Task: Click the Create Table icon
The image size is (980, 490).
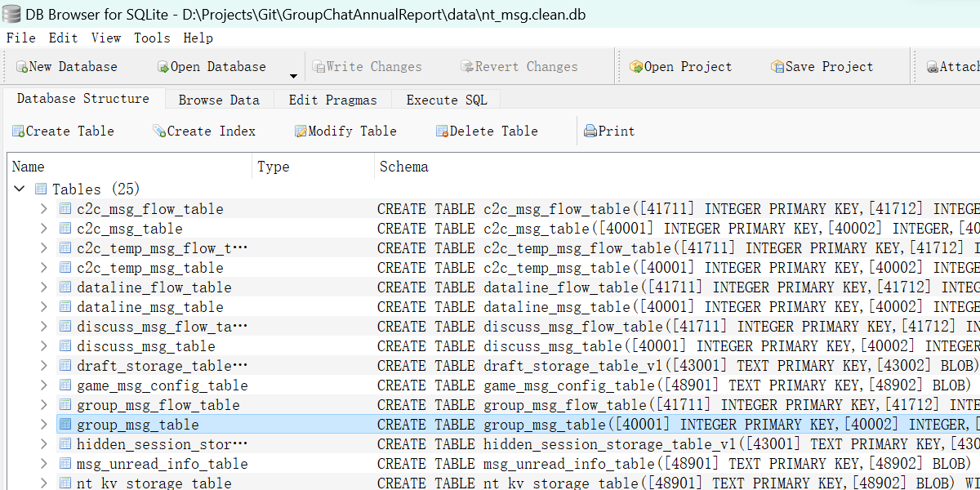Action: pyautogui.click(x=19, y=131)
